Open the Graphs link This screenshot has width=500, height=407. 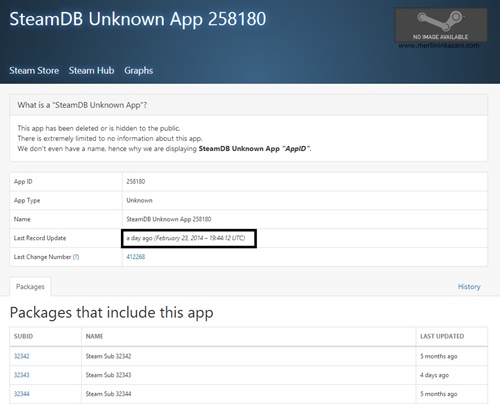pos(139,71)
